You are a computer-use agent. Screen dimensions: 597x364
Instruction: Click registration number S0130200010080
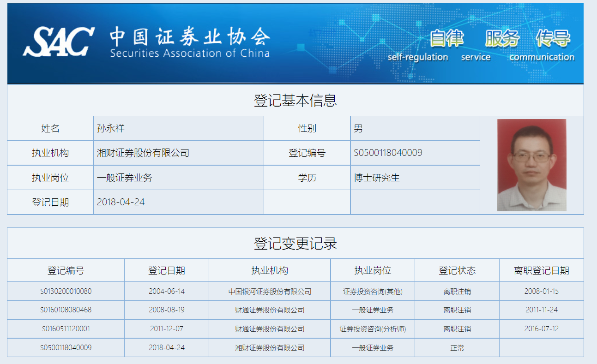(x=66, y=291)
